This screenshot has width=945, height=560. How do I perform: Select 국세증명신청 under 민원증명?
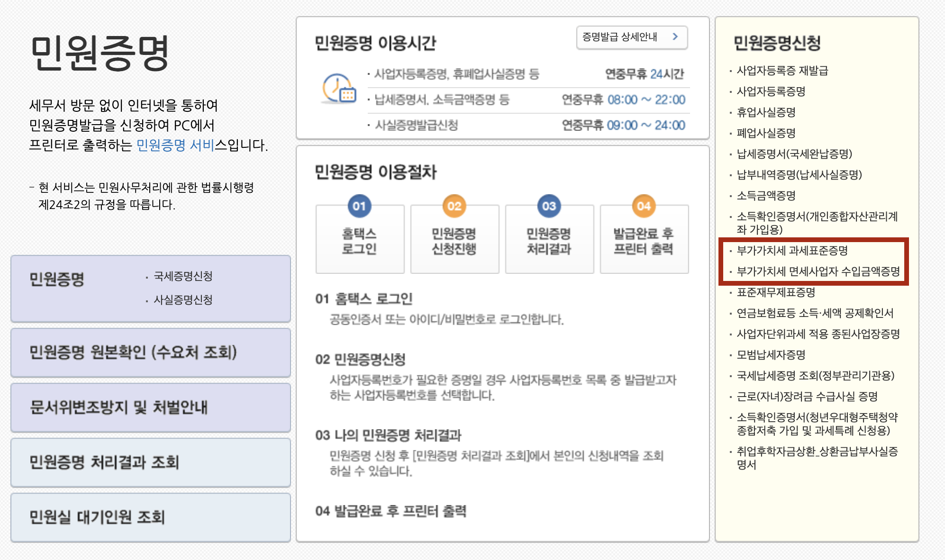click(183, 276)
